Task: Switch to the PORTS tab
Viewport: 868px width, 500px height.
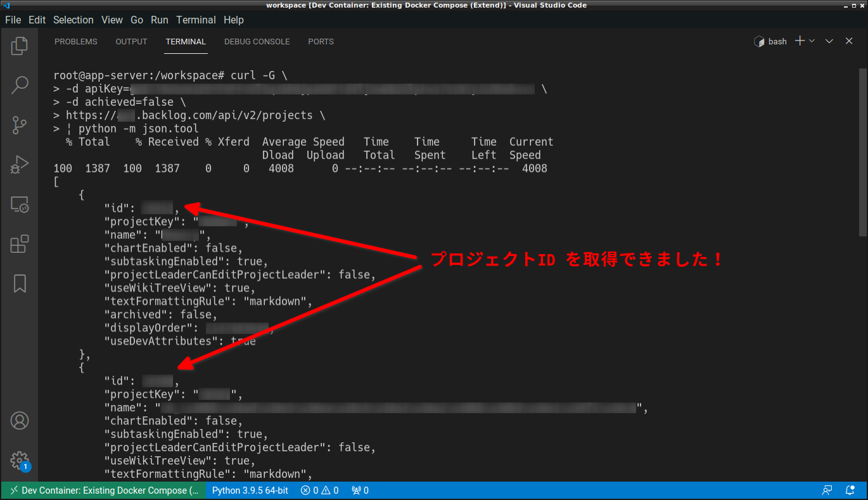Action: pos(321,41)
